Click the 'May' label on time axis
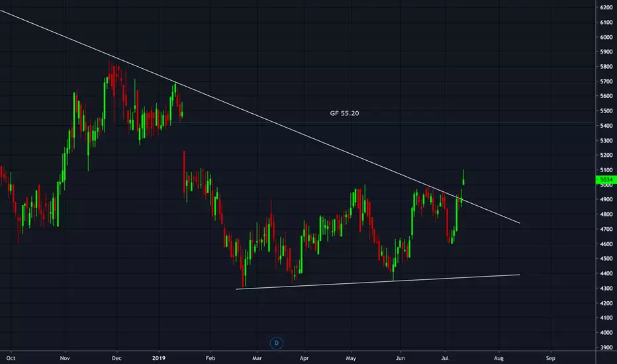The image size is (617, 364). click(351, 358)
